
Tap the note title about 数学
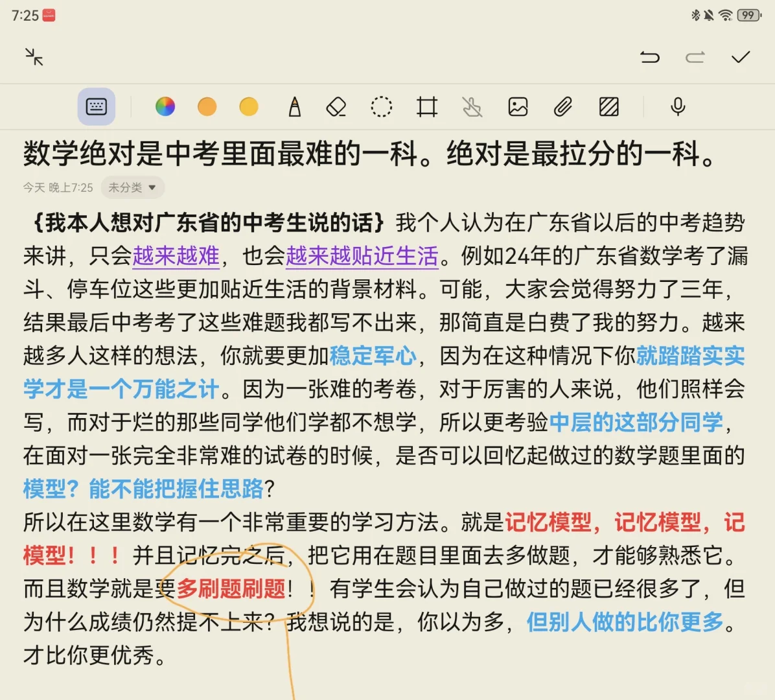coord(369,154)
